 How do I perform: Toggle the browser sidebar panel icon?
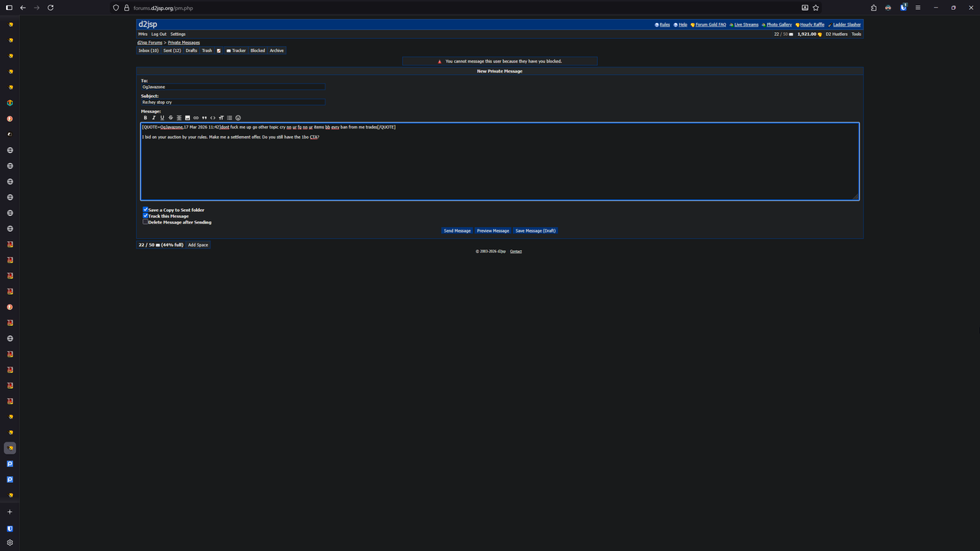(x=10, y=8)
